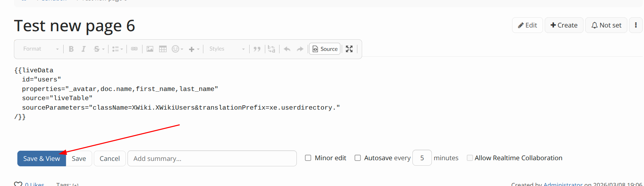Open the Create page menu

(564, 25)
